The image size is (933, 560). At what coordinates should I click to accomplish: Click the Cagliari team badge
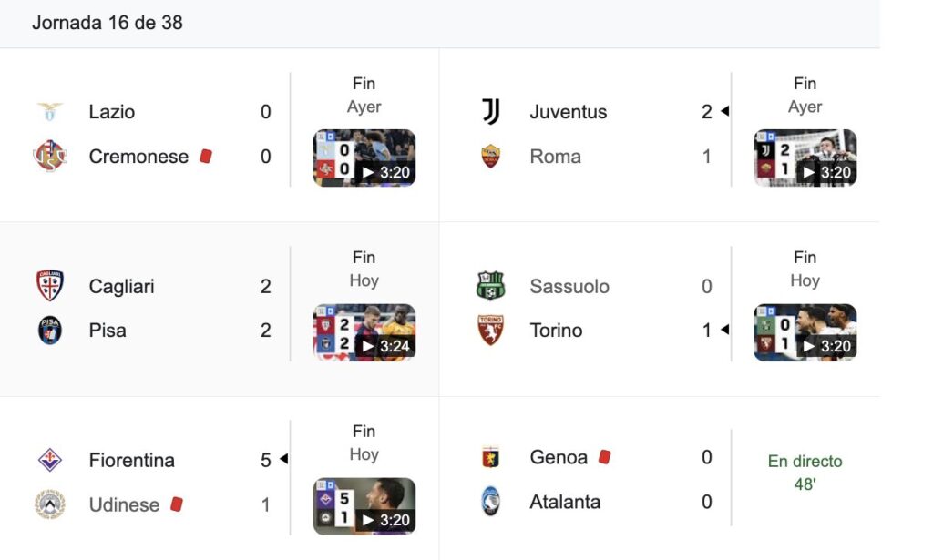click(50, 286)
